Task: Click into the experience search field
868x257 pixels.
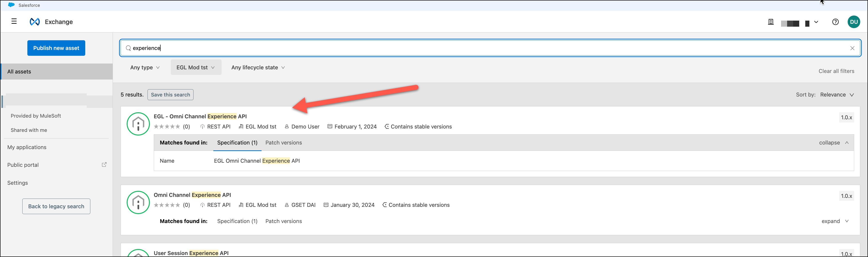Action: pos(472,48)
